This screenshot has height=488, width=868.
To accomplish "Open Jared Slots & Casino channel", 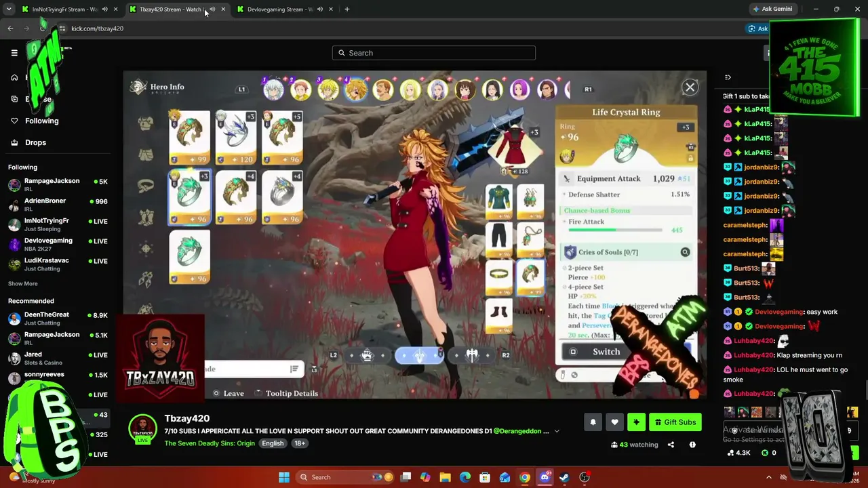I will 58,358.
